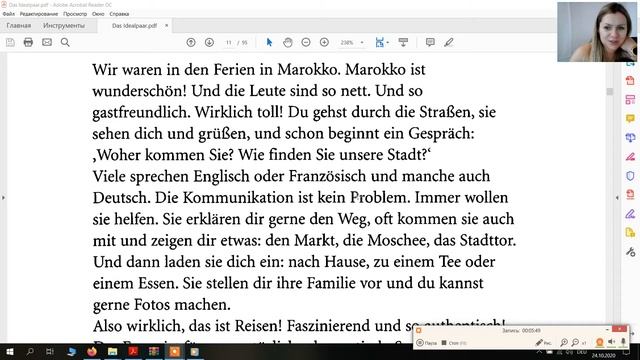Open the Файл menu

pos(9,14)
